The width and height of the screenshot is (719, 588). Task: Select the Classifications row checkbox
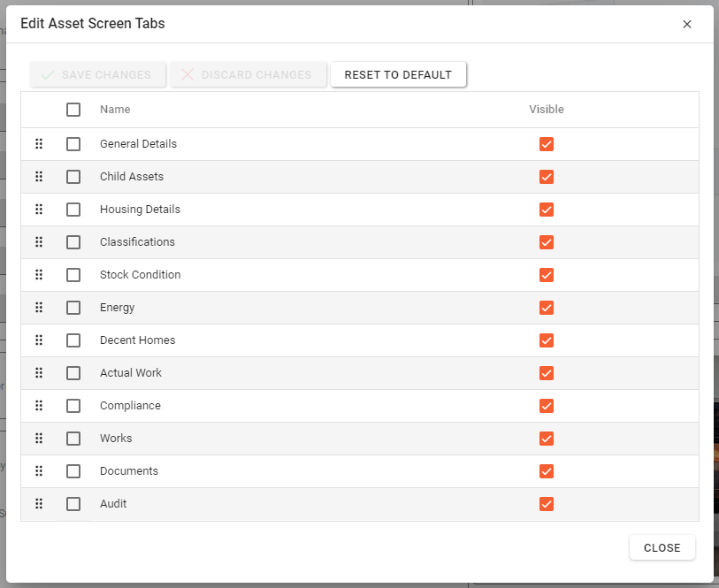coord(73,242)
